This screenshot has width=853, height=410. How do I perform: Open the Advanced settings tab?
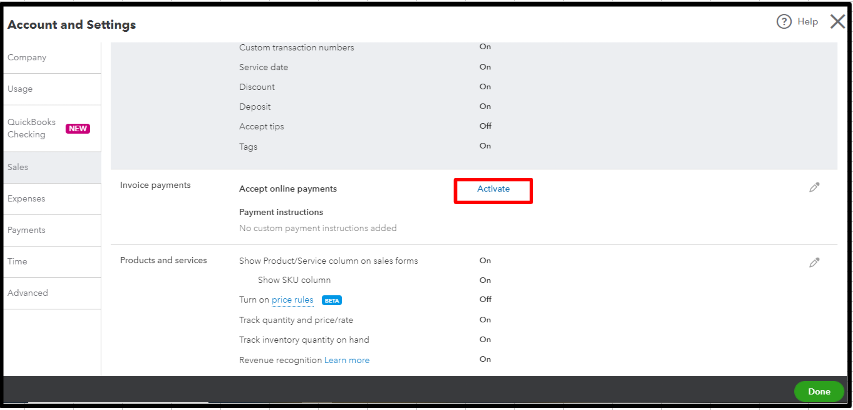pyautogui.click(x=28, y=293)
